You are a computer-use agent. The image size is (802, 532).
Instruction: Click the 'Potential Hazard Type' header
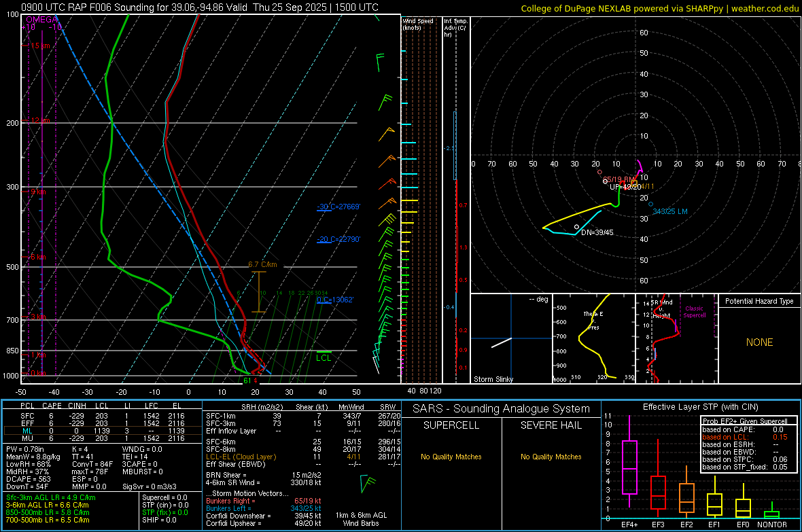coord(759,301)
